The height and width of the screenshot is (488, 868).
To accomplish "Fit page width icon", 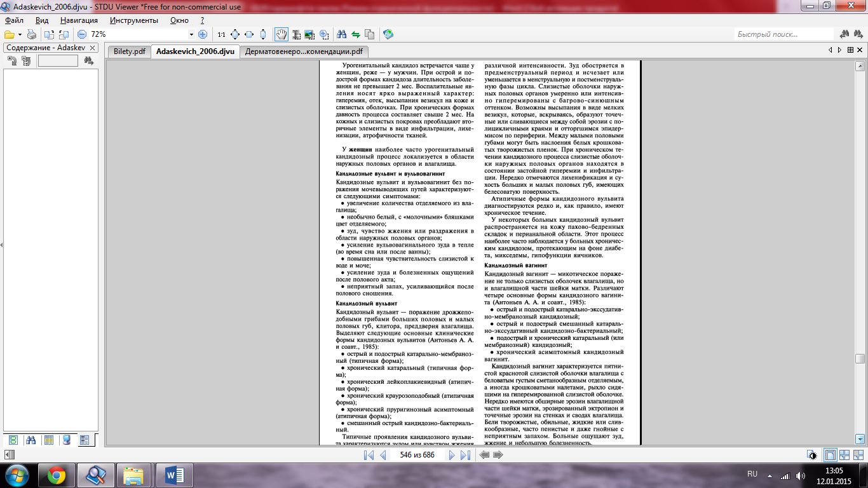I will tap(249, 34).
